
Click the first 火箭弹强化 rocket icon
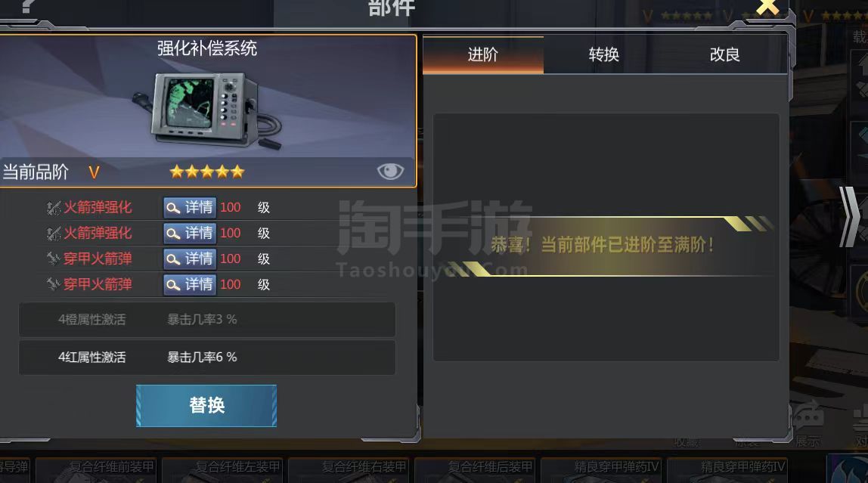(53, 208)
